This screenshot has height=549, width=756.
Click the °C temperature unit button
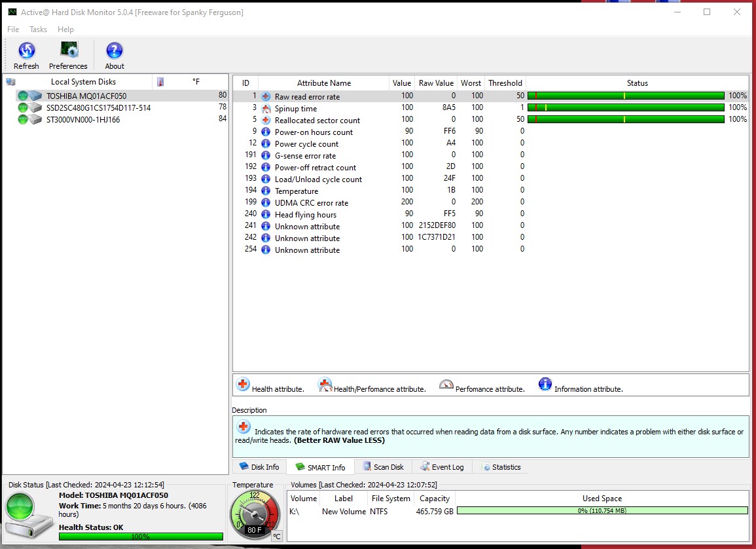click(x=277, y=537)
